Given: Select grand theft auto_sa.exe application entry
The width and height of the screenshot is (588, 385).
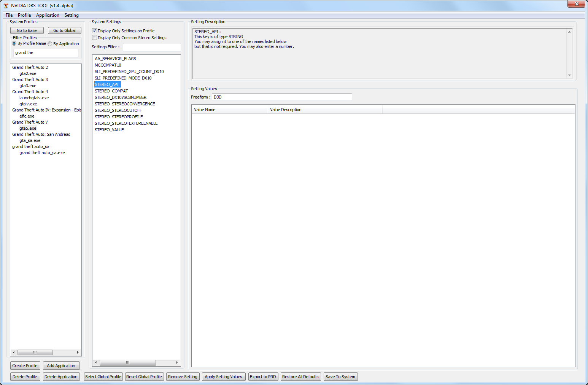Looking at the screenshot, I should pos(42,153).
